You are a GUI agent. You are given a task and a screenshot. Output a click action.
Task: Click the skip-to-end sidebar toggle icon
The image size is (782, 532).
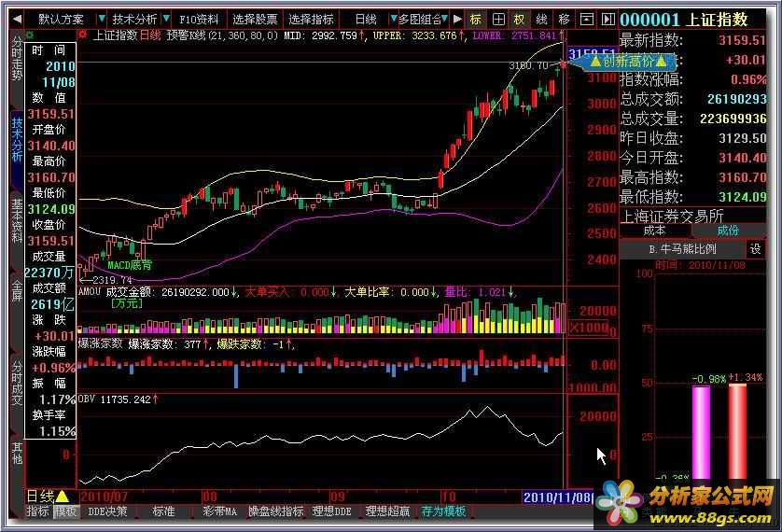click(x=607, y=20)
